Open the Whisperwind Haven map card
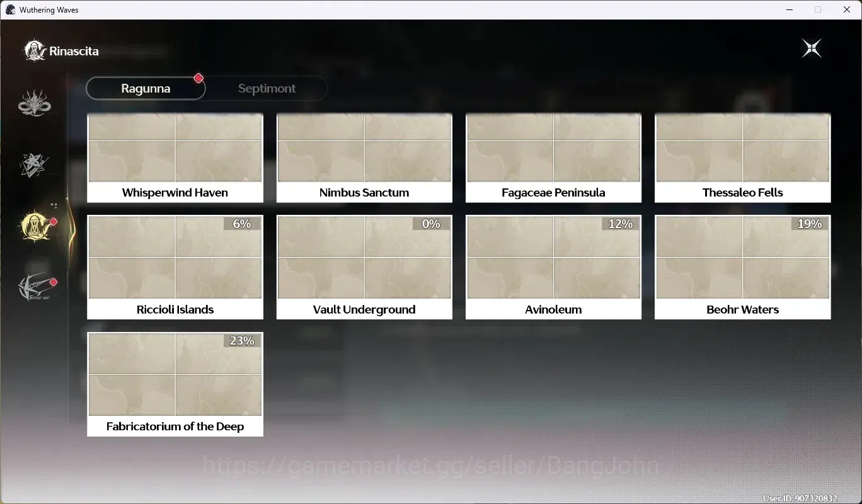The image size is (862, 504). (x=175, y=158)
